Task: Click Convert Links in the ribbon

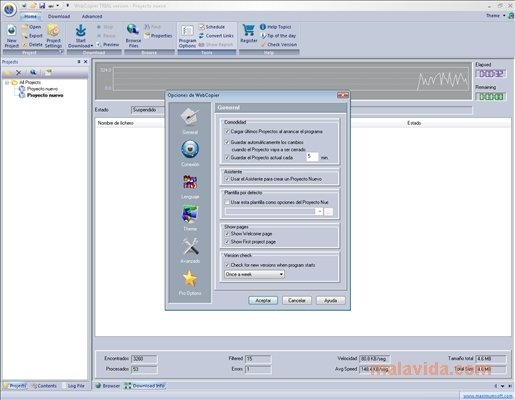Action: (216, 36)
